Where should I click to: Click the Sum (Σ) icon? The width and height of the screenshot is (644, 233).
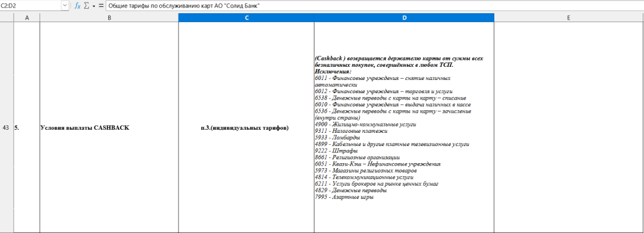87,6
